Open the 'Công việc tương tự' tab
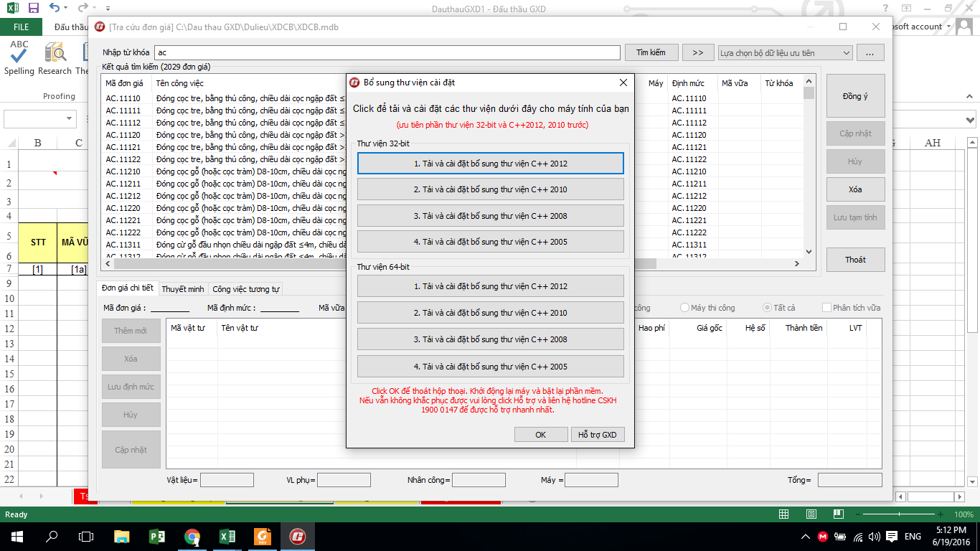980x551 pixels. point(245,289)
